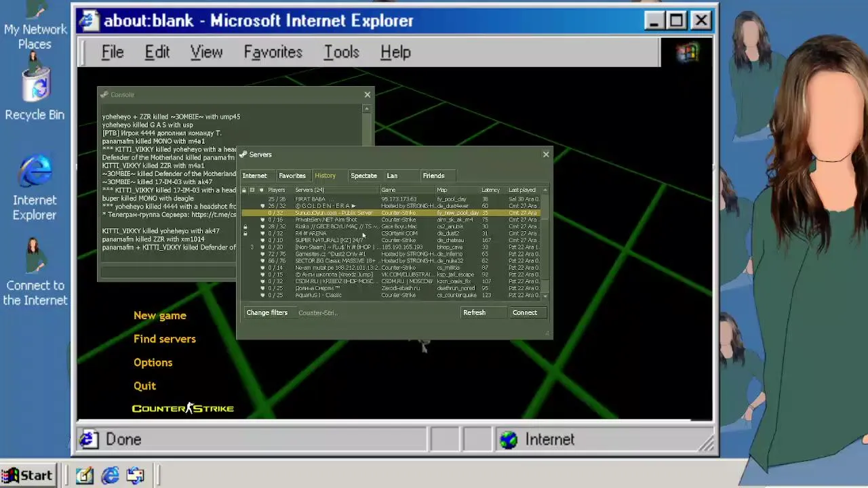Open the Windows Start menu

tap(27, 476)
